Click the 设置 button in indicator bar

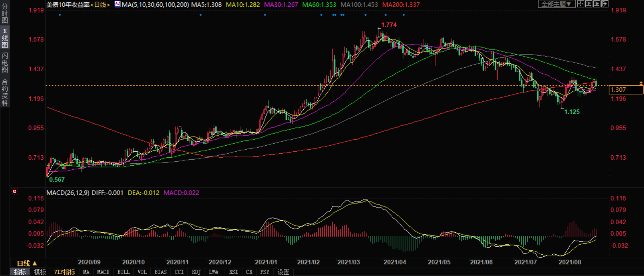(x=283, y=272)
